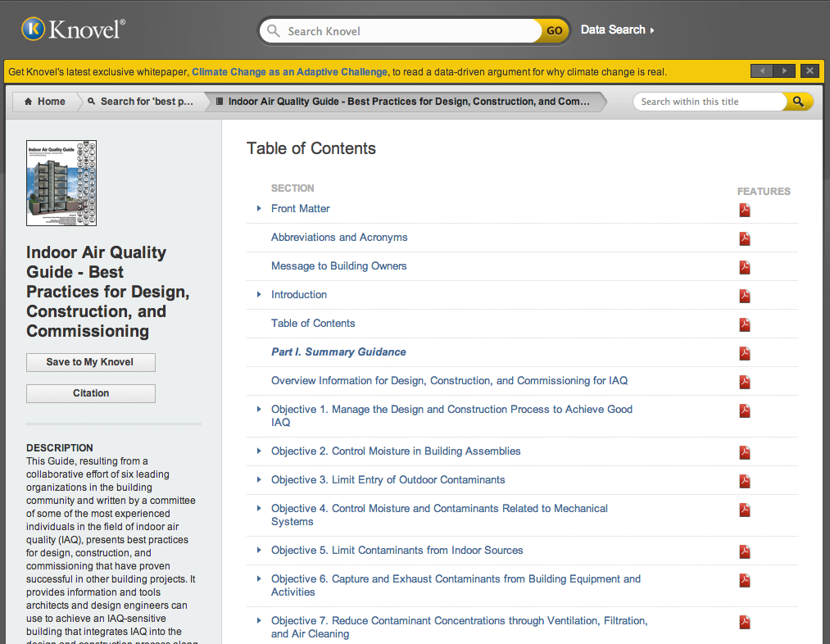Open the Data Search menu

[614, 29]
